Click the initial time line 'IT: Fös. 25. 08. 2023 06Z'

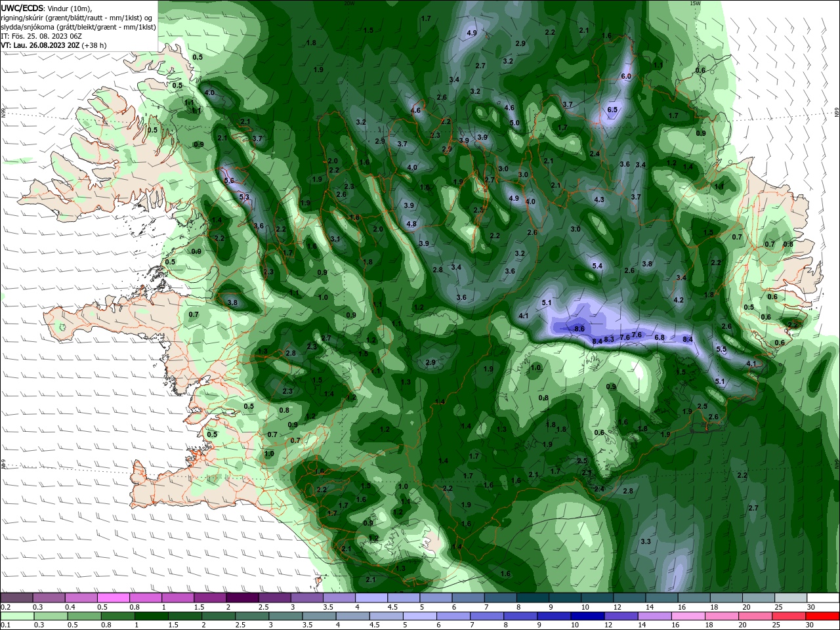coord(40,36)
